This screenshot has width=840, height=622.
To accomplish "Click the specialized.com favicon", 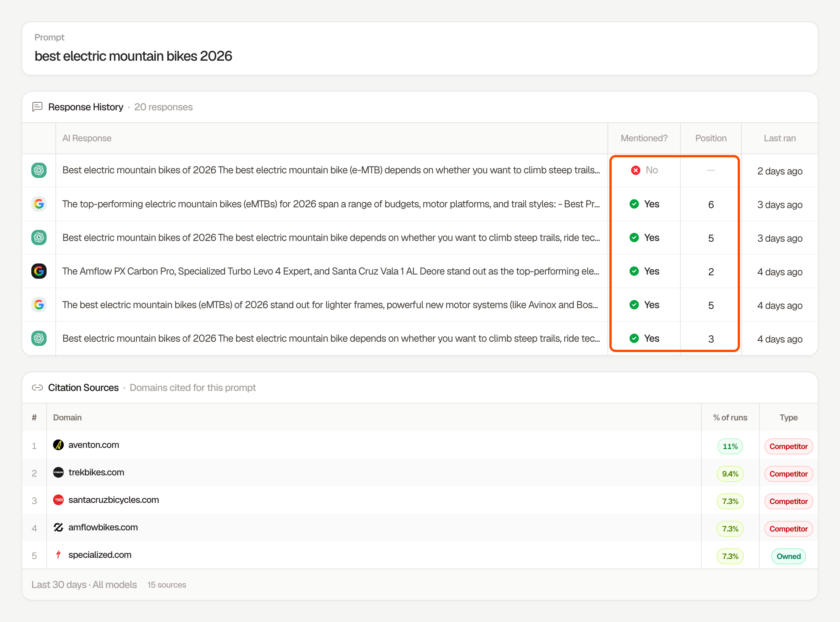I will pos(58,555).
